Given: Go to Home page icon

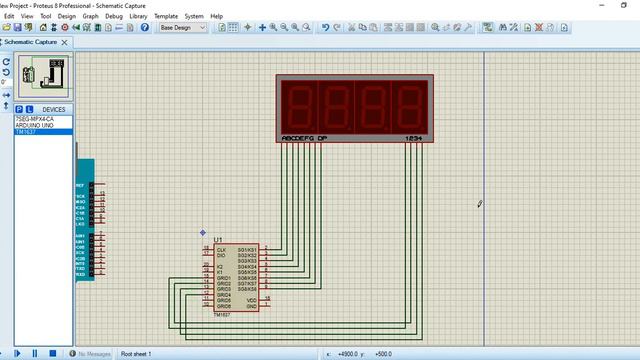Looking at the screenshot, I should (x=43, y=27).
